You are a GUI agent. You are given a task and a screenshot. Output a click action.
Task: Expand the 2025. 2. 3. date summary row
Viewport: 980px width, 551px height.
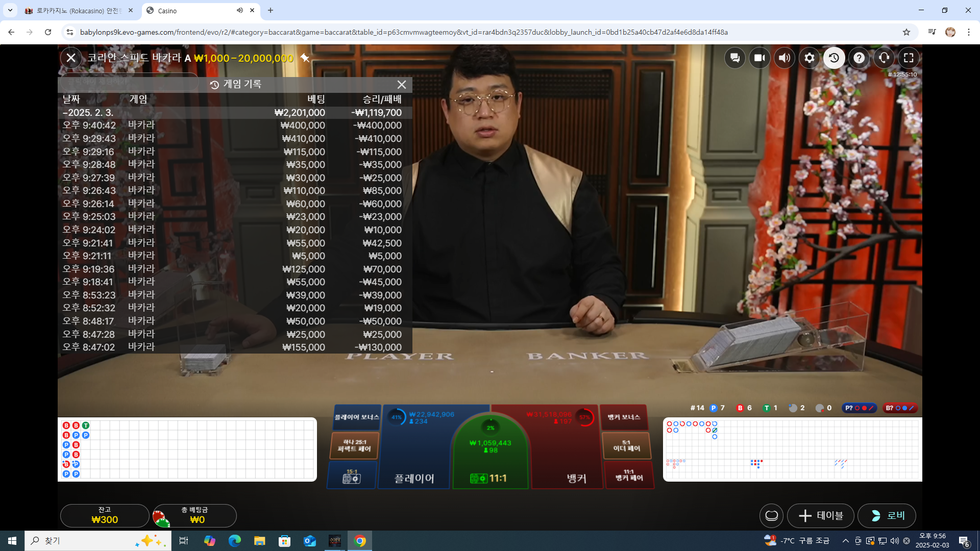(x=235, y=113)
